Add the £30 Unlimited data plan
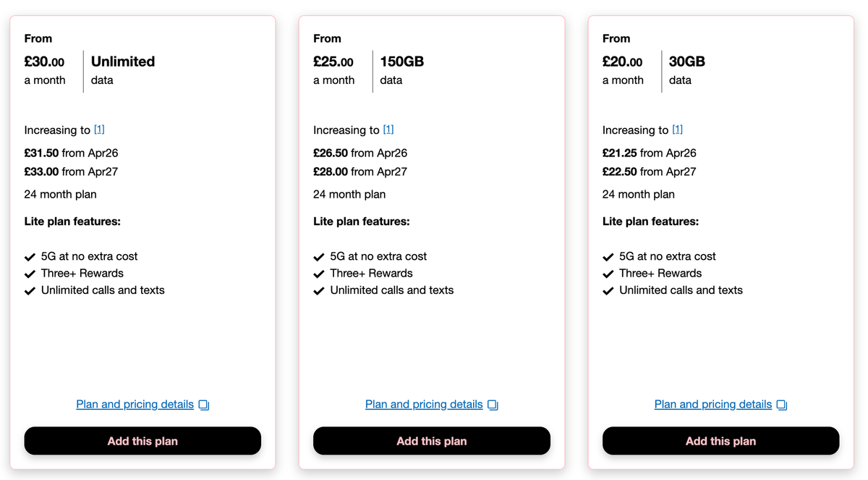Viewport: 868px width, 480px height. pyautogui.click(x=142, y=441)
